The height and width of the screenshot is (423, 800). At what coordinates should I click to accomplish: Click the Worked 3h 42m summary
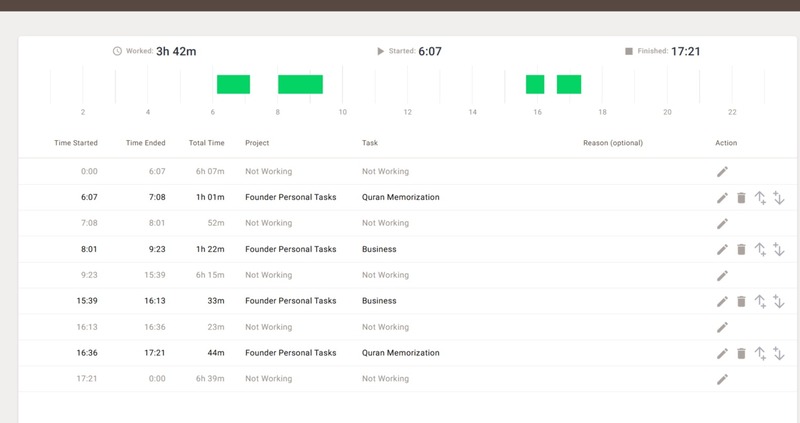(160, 50)
